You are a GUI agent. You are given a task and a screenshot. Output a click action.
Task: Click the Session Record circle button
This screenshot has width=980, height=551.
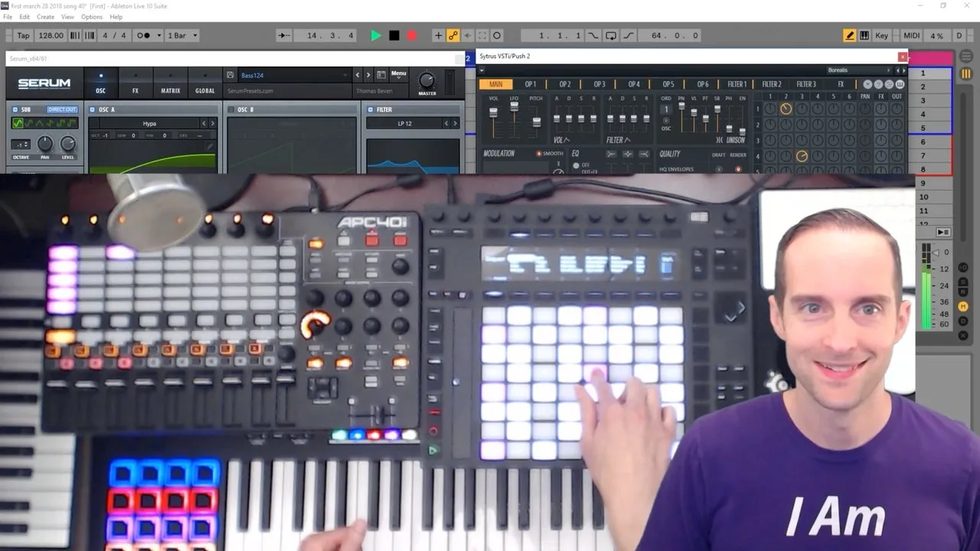tap(497, 35)
